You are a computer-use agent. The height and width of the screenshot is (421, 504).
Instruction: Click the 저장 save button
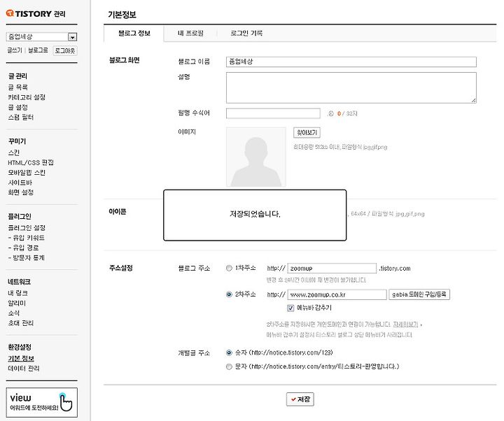(x=300, y=399)
